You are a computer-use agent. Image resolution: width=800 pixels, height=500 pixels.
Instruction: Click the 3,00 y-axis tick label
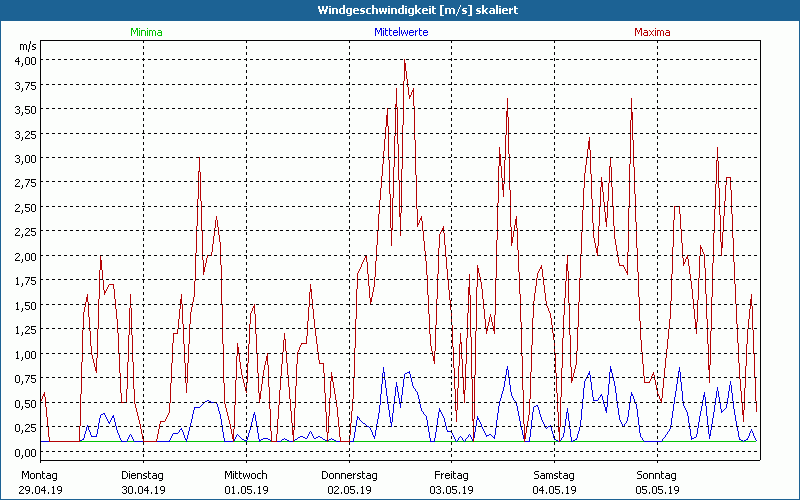[x=25, y=158]
